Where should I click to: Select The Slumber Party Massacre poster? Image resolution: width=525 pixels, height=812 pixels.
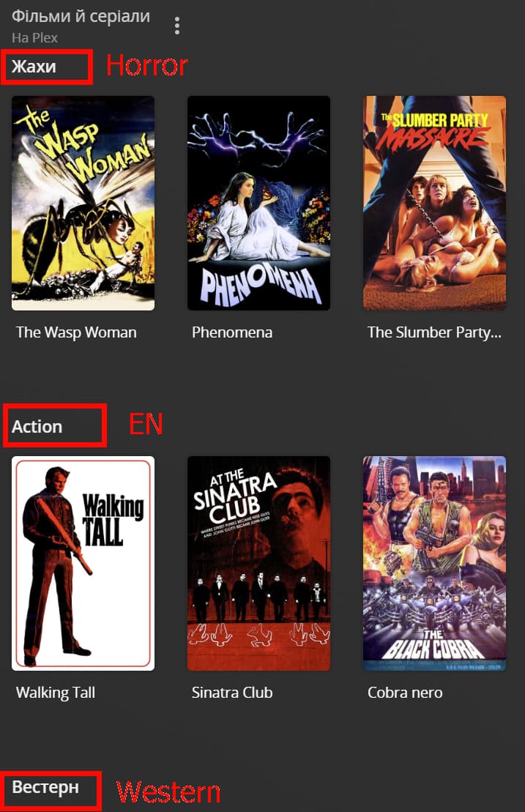434,203
